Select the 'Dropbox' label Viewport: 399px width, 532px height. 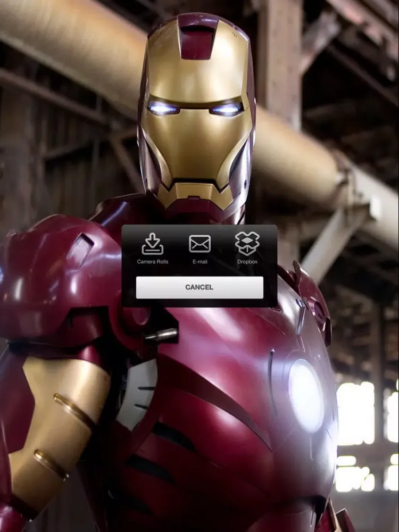tap(247, 262)
